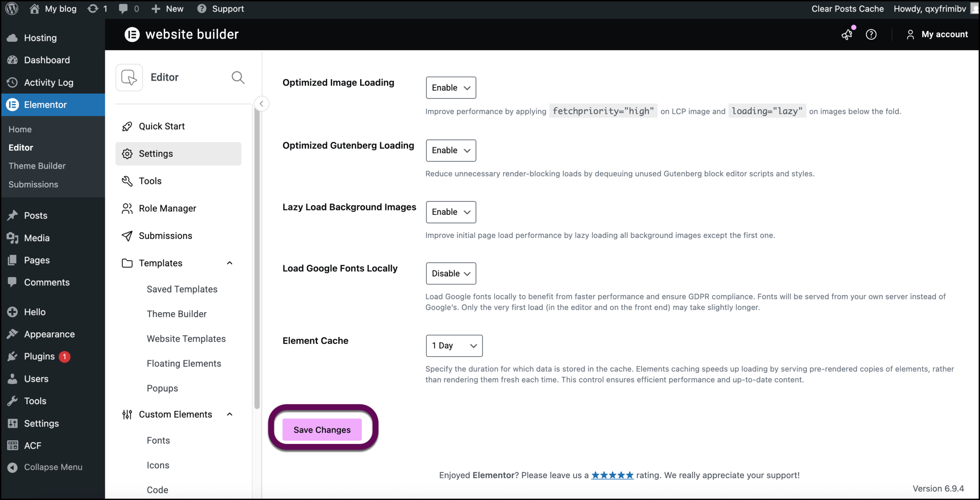This screenshot has width=980, height=500.
Task: Click the comments bubble icon in admin bar
Action: 123,8
